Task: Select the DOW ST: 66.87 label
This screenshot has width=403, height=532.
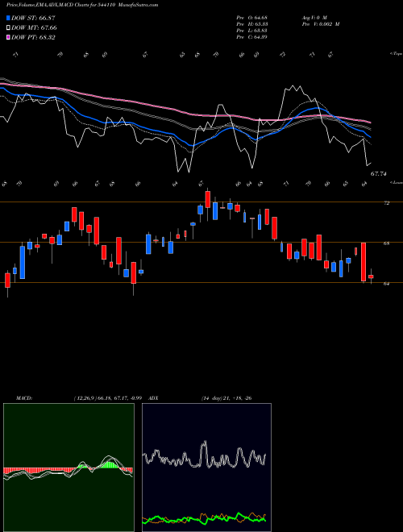Action: click(33, 18)
